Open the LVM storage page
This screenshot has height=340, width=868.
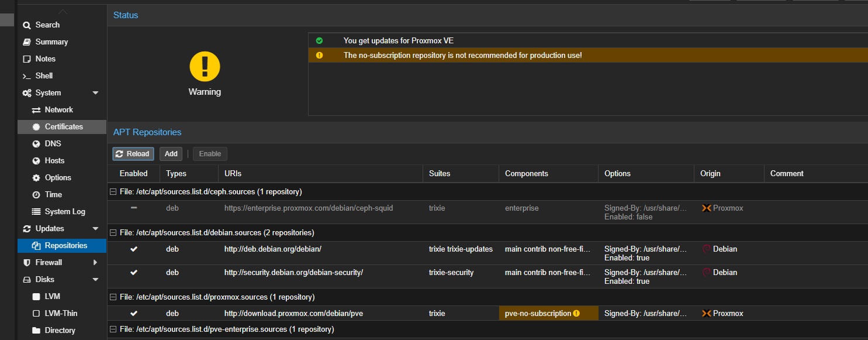pyautogui.click(x=62, y=297)
